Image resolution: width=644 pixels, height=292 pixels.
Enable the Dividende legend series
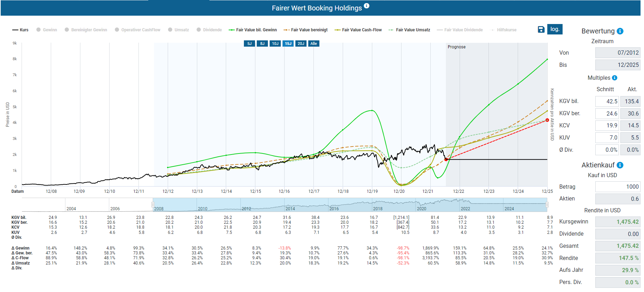(209, 30)
